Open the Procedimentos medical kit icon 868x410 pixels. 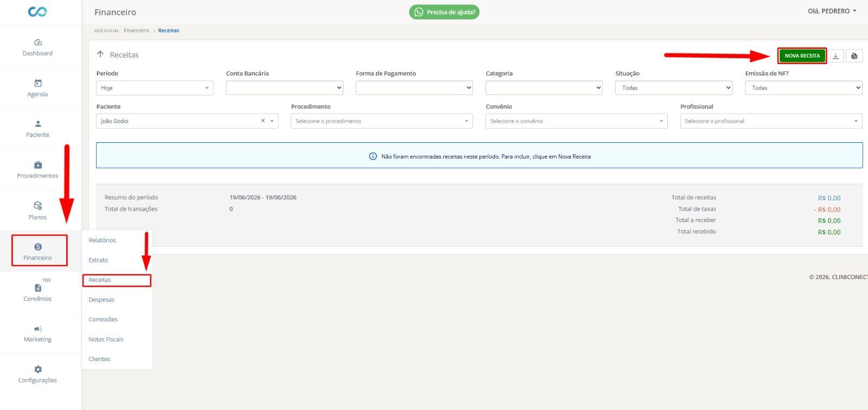pyautogui.click(x=38, y=165)
